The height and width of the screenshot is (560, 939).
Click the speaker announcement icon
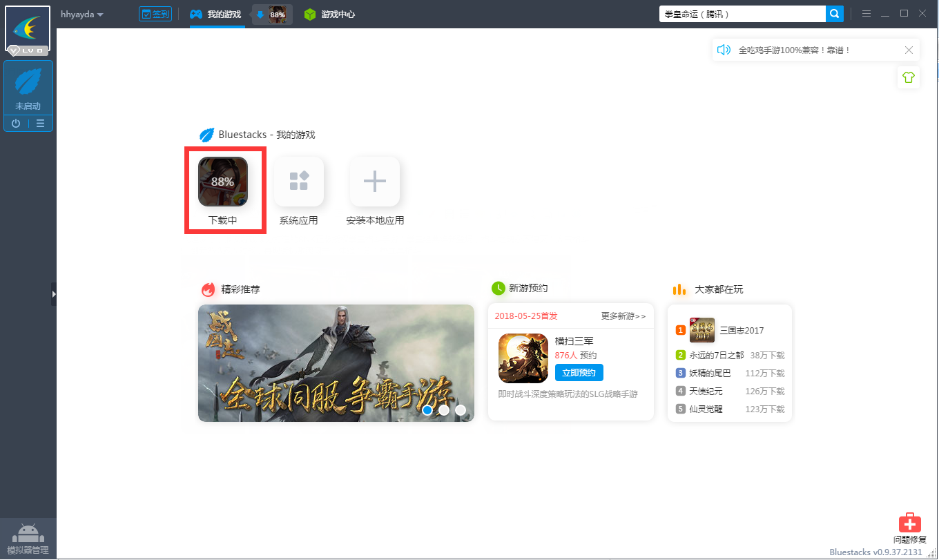(724, 50)
